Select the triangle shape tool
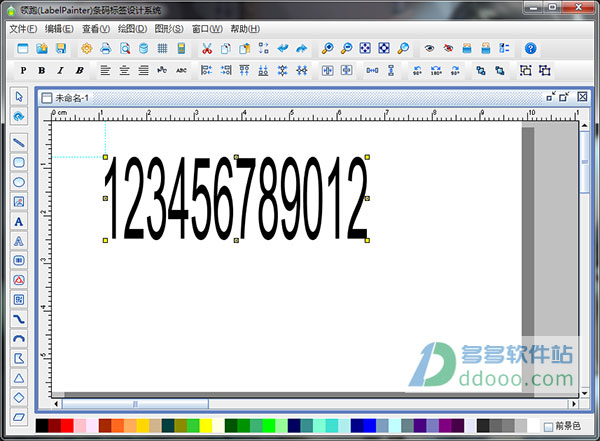 coord(19,378)
